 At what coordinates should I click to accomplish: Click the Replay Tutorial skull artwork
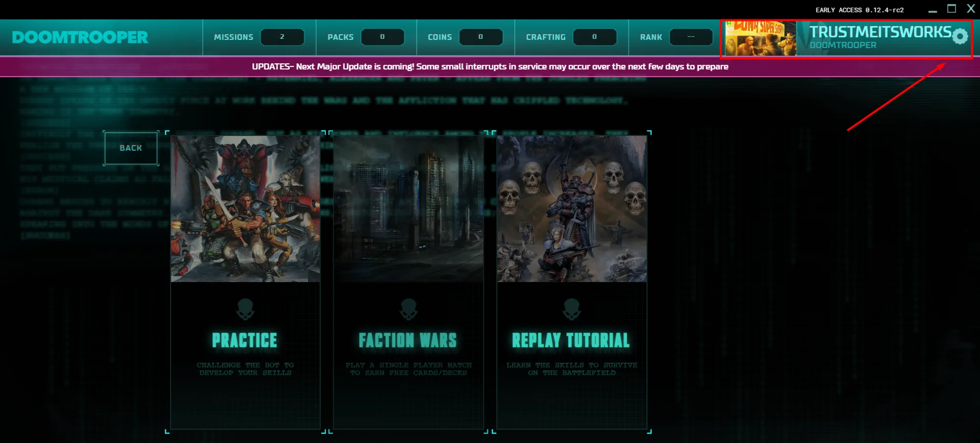(572, 209)
